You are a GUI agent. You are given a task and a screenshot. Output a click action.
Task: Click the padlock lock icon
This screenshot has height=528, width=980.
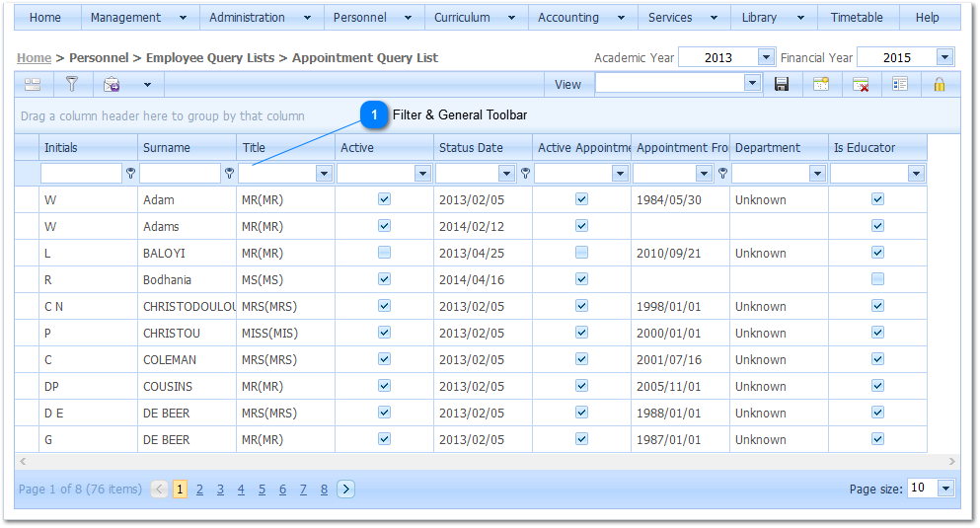click(940, 85)
